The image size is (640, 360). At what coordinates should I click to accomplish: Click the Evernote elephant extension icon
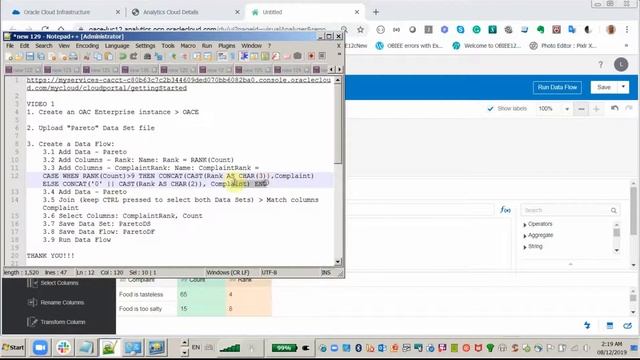pyautogui.click(x=540, y=29)
